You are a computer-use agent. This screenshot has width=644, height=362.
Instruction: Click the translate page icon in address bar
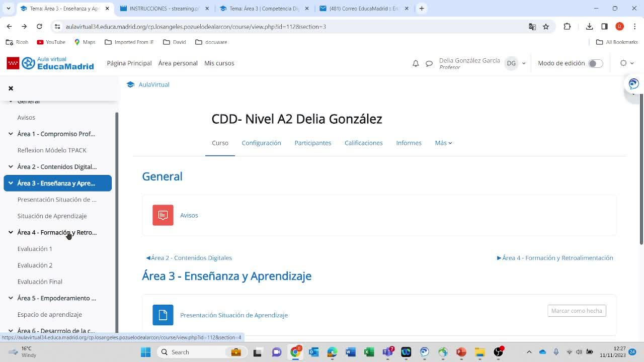532,27
